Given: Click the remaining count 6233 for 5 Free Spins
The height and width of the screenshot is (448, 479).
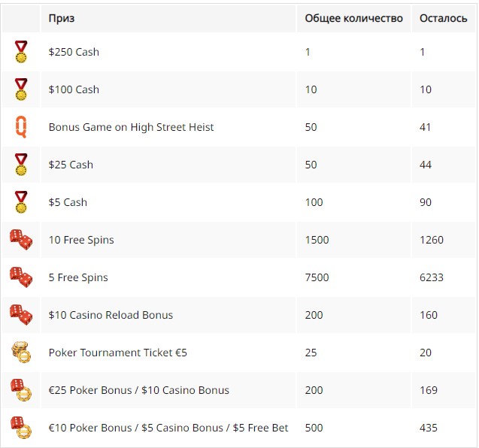Looking at the screenshot, I should [x=432, y=277].
